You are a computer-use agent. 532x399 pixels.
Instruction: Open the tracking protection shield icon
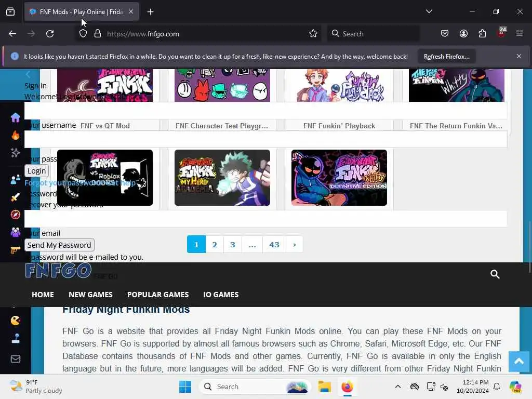83,34
